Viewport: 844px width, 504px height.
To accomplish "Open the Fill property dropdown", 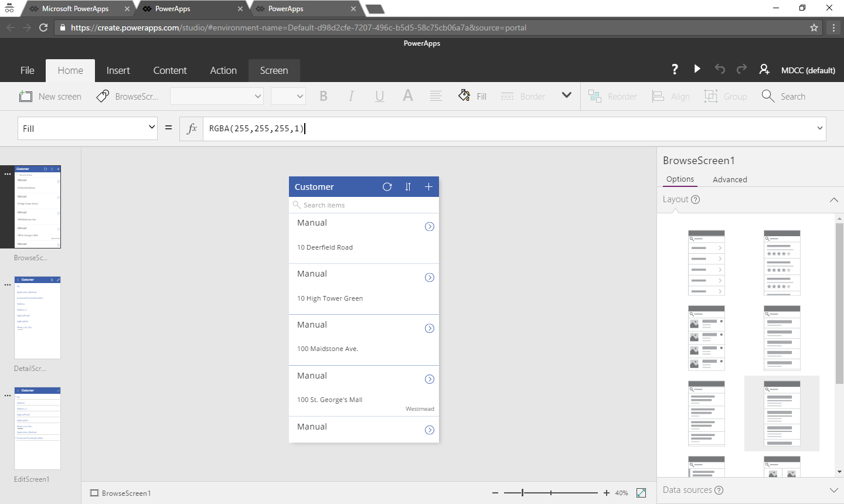I will click(87, 128).
